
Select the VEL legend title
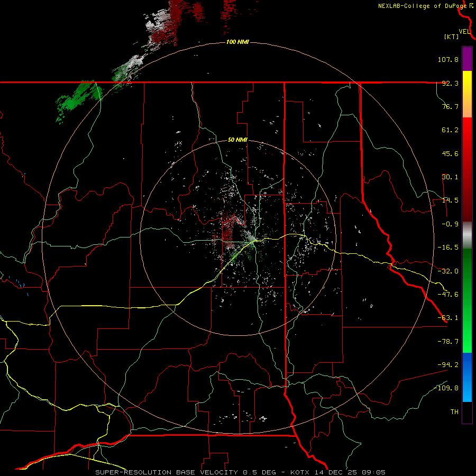coord(464,32)
